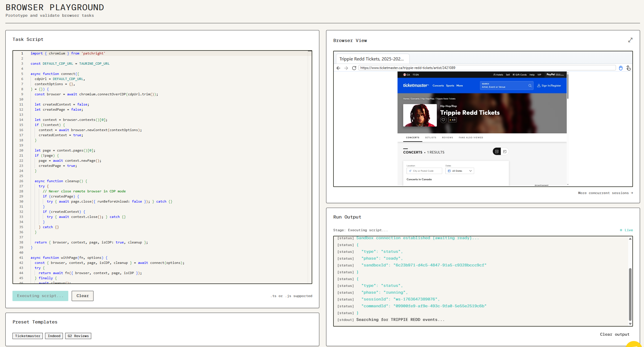Click the browser forward arrow
This screenshot has height=347, width=644.
click(346, 68)
